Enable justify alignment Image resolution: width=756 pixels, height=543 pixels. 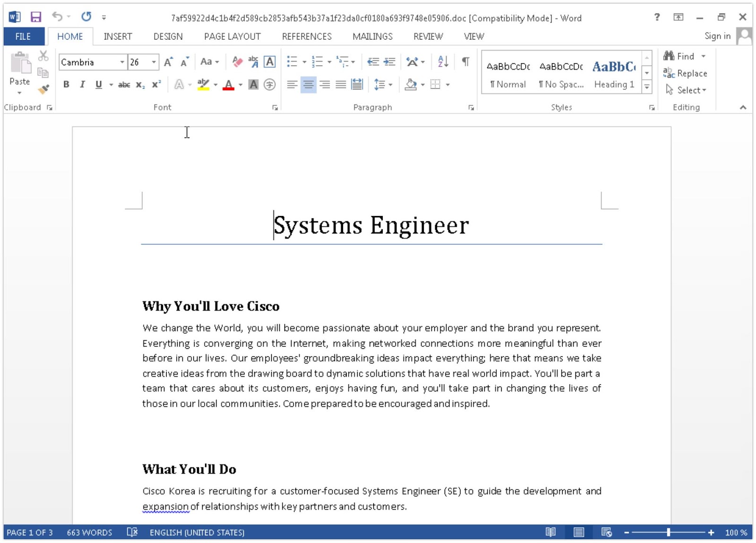(340, 85)
